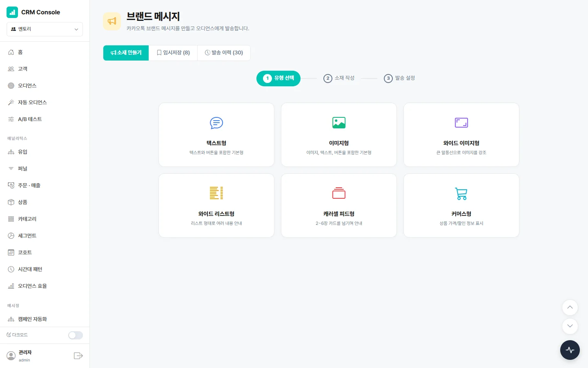
Task: Switch to 임시저장 (8) tab
Action: tap(173, 53)
